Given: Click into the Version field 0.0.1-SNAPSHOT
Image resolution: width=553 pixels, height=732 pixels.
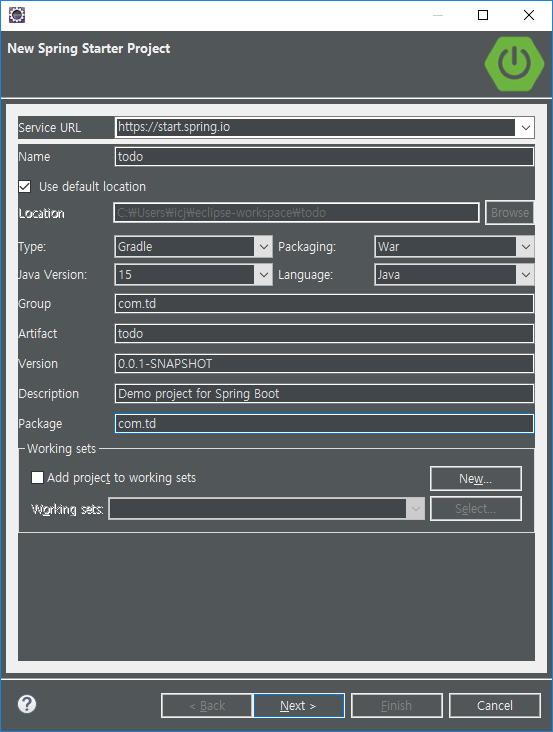Looking at the screenshot, I should pos(324,364).
